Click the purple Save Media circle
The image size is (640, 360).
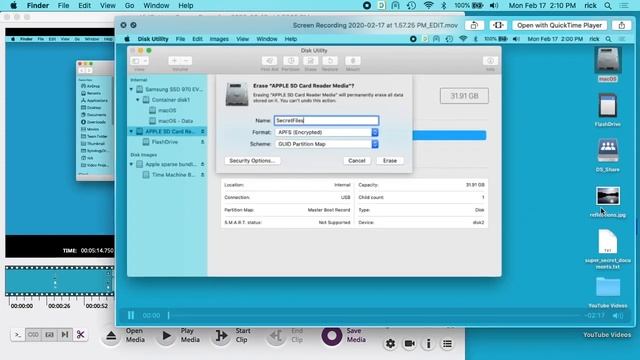tap(331, 336)
